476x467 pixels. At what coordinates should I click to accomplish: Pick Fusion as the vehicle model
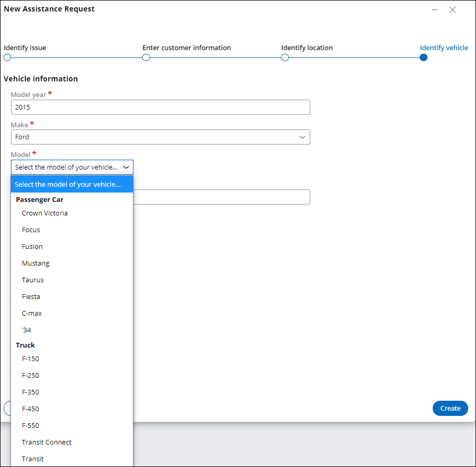[x=32, y=246]
